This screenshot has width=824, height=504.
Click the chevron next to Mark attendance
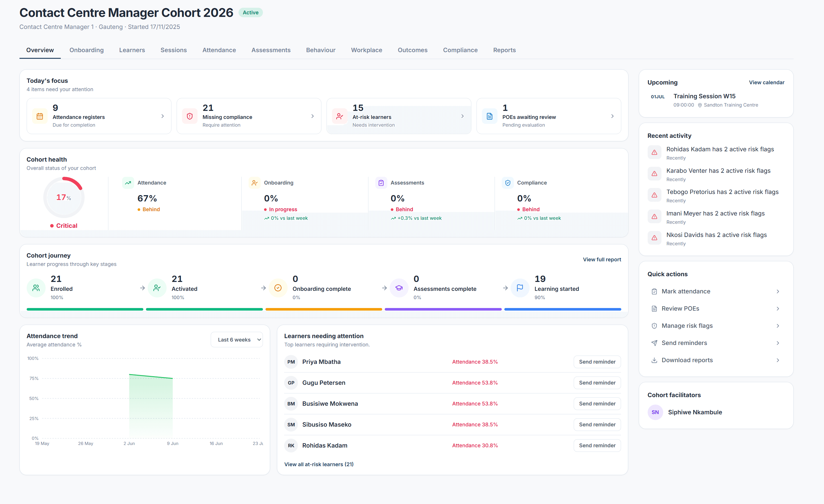[778, 291]
